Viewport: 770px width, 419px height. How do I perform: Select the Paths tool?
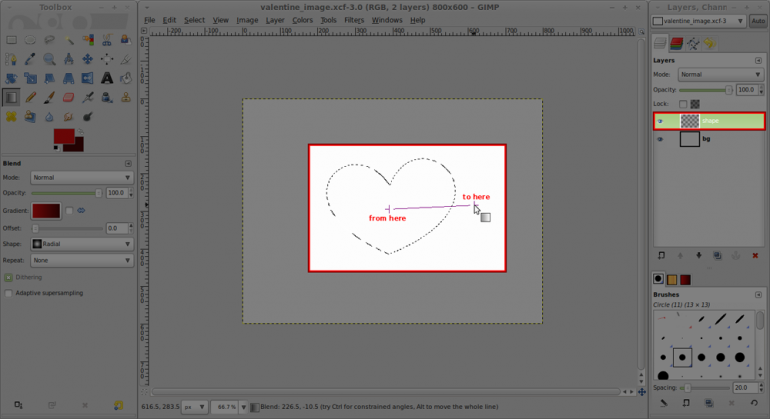(11, 59)
